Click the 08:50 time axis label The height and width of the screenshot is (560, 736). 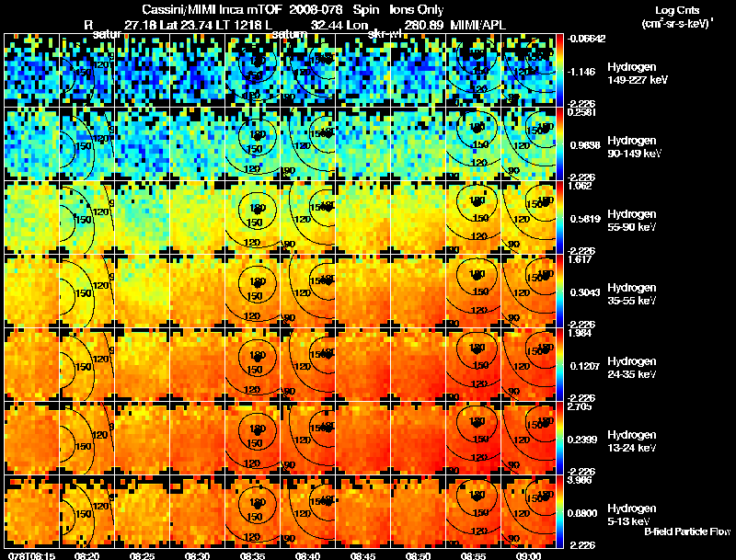point(418,556)
